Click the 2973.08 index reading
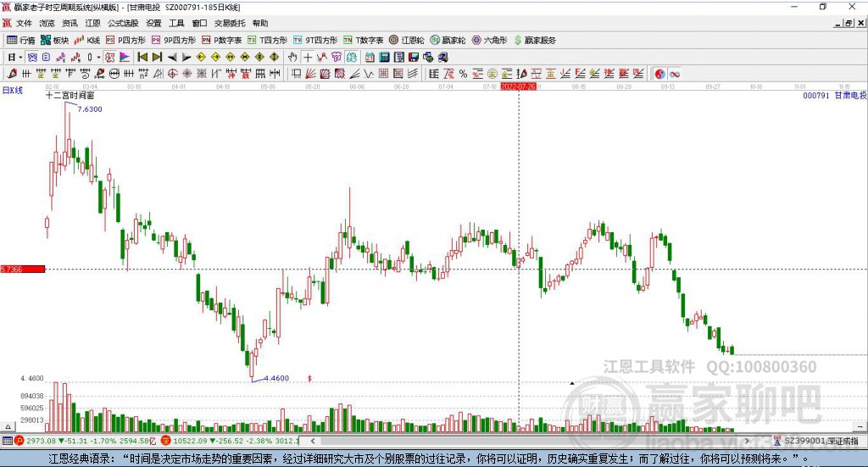 click(41, 441)
